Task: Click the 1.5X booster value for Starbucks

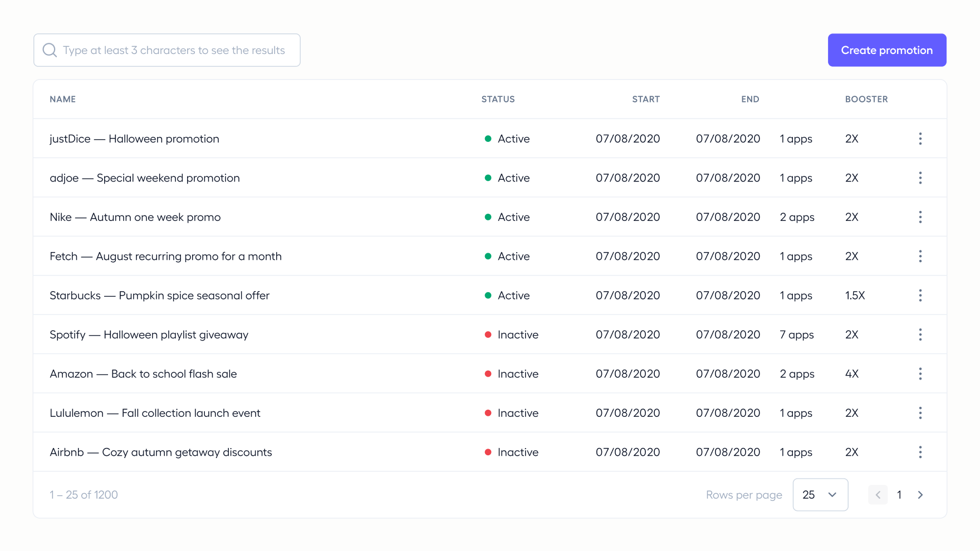Action: coord(855,296)
